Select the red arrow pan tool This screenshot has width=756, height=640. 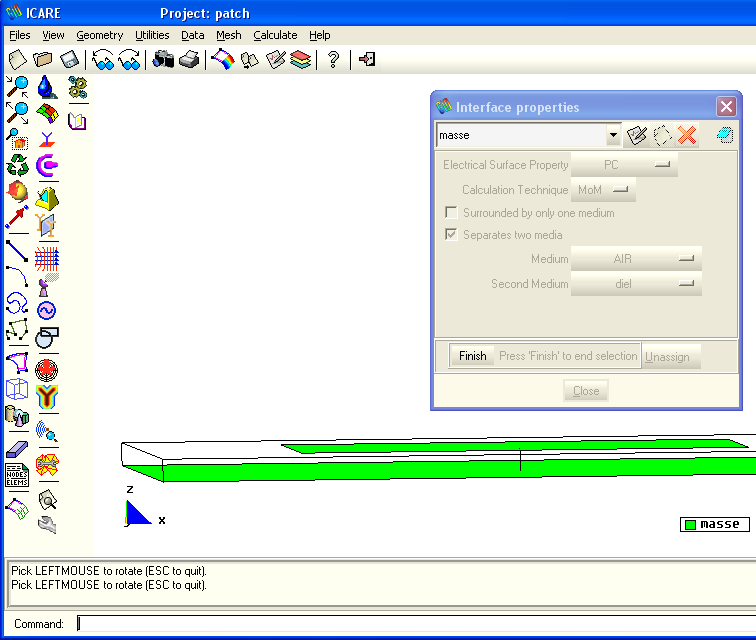17,218
